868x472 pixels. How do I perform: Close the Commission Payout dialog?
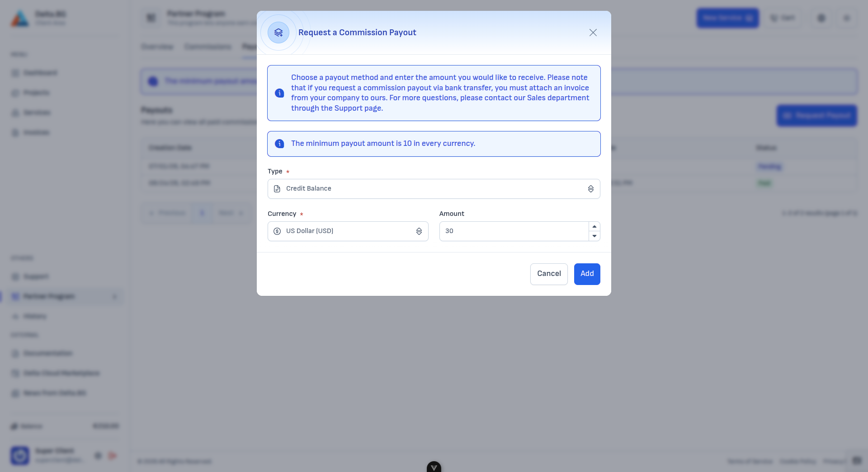coord(593,33)
